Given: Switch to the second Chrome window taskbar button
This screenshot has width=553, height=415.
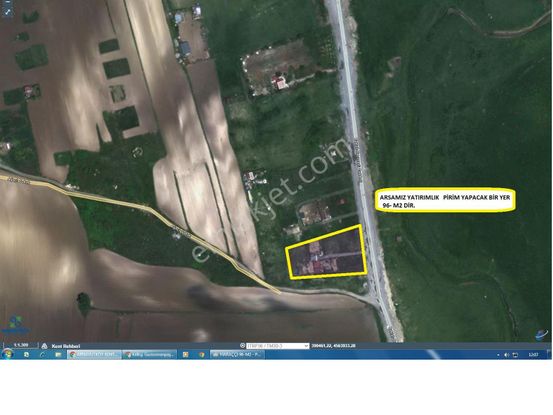Looking at the screenshot, I should click(150, 355).
